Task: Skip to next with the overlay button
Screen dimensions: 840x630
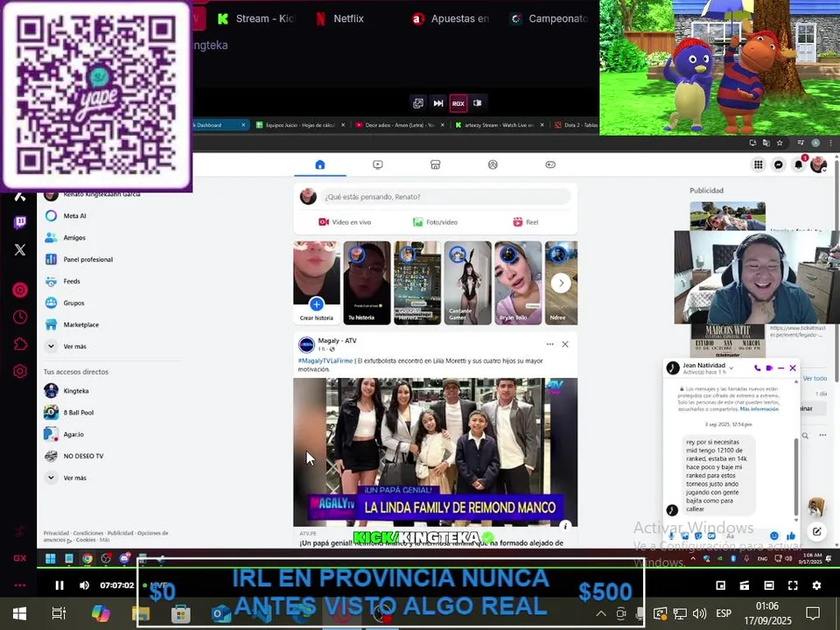Action: [438, 103]
